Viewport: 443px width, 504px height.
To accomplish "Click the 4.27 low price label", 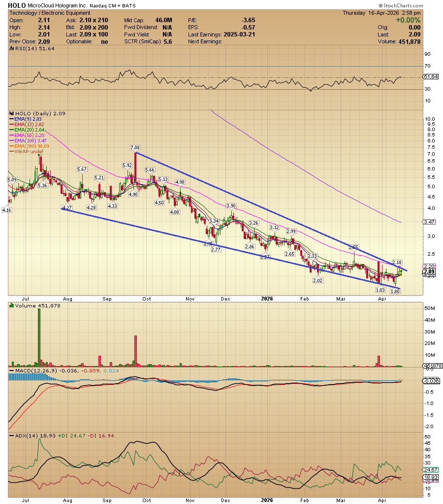I will pyautogui.click(x=67, y=207).
